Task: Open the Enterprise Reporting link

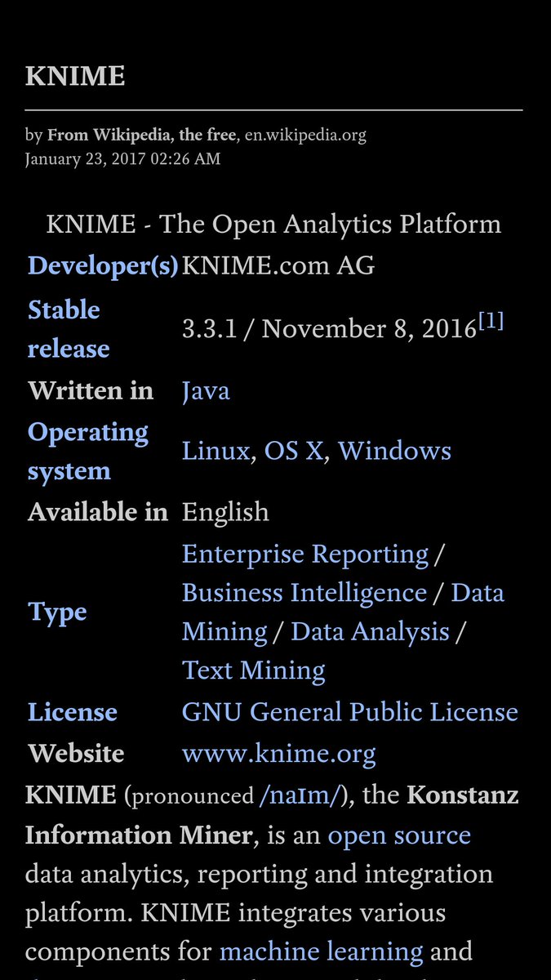Action: [305, 555]
